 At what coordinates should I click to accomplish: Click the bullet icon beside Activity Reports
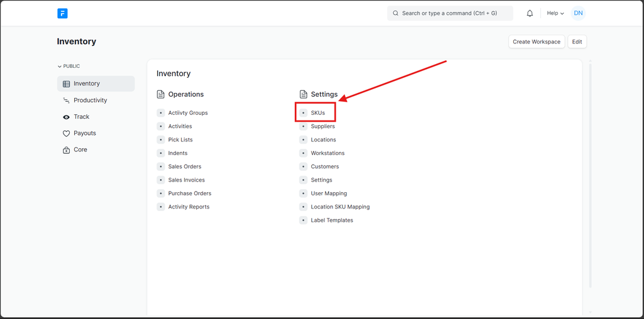[160, 207]
